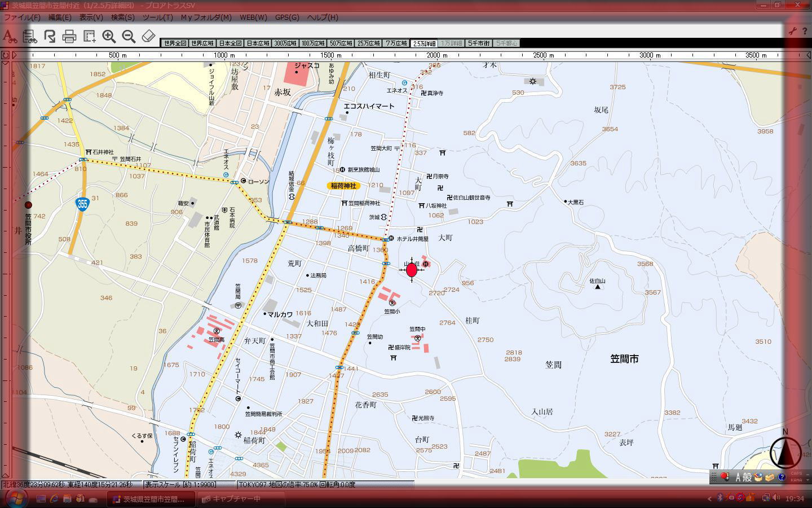This screenshot has width=812, height=508.
Task: Switch map scale to 世界全図
Action: [x=174, y=43]
